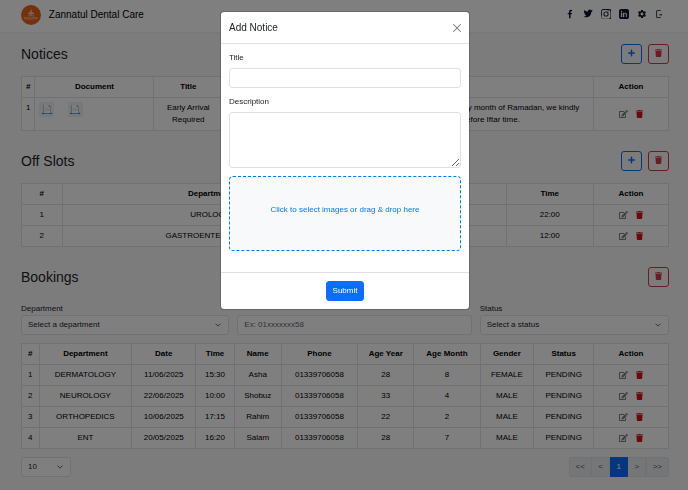Click the Department column header in Bookings
The width and height of the screenshot is (688, 490).
(x=86, y=354)
